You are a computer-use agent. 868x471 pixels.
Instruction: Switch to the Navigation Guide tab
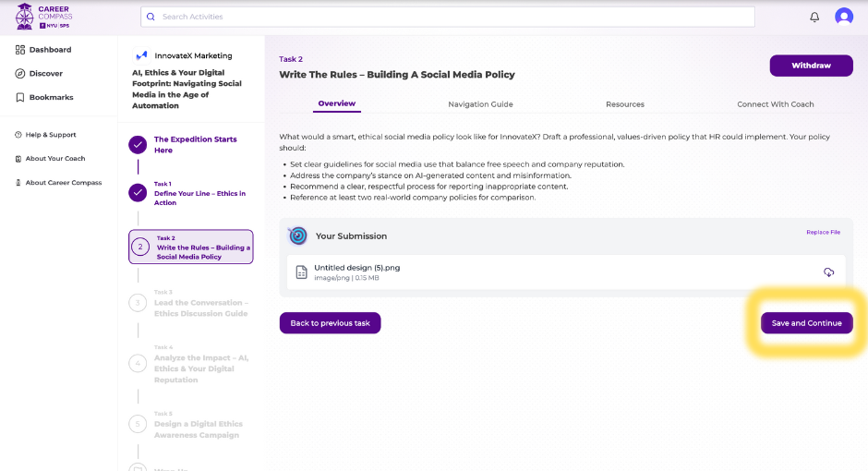pyautogui.click(x=480, y=104)
